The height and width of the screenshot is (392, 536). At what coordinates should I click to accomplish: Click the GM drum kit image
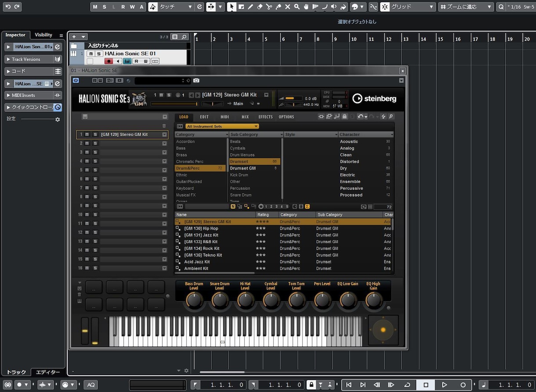[x=139, y=99]
